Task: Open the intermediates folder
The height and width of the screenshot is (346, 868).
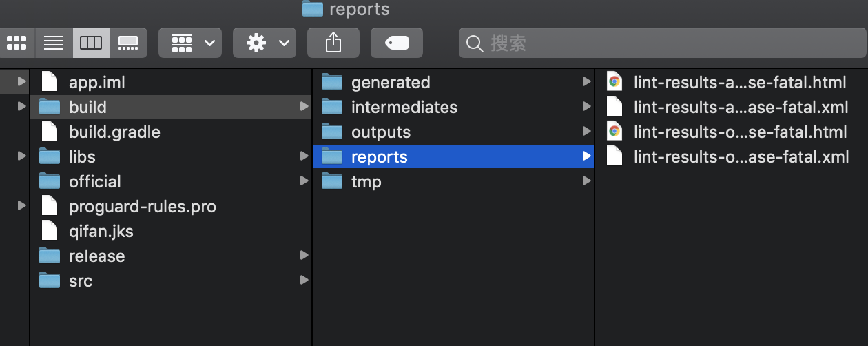Action: pyautogui.click(x=404, y=107)
